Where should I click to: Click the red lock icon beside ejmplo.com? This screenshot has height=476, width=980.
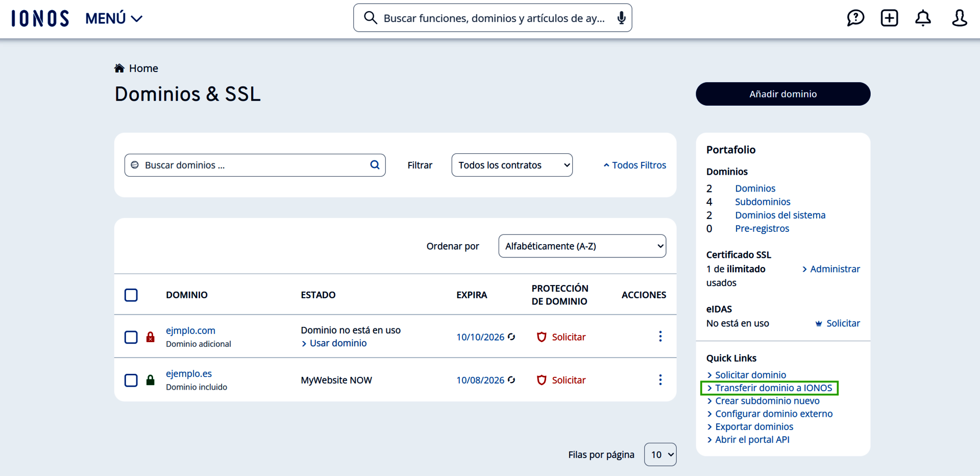tap(150, 337)
